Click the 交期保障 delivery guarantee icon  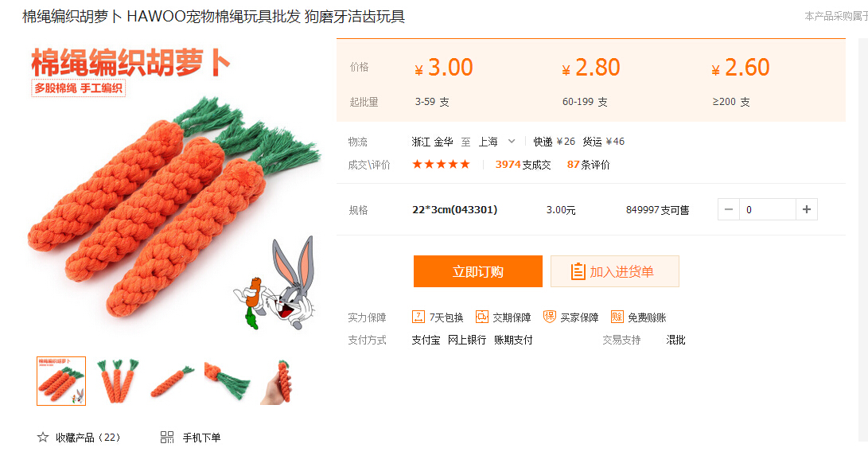pyautogui.click(x=482, y=317)
